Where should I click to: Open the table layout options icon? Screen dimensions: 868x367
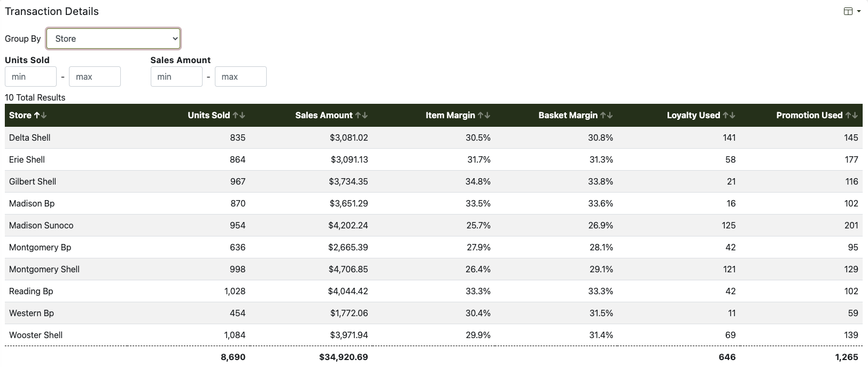click(851, 11)
